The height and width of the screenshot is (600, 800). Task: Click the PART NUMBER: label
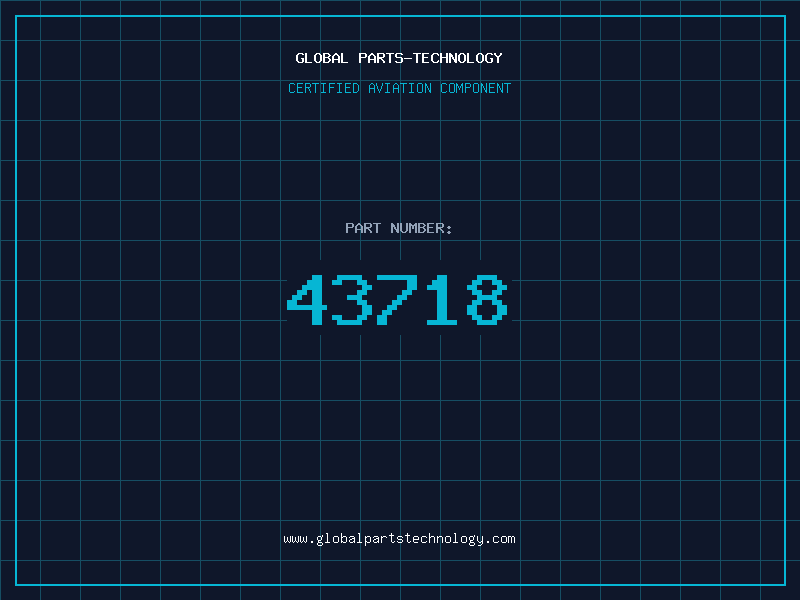[399, 228]
